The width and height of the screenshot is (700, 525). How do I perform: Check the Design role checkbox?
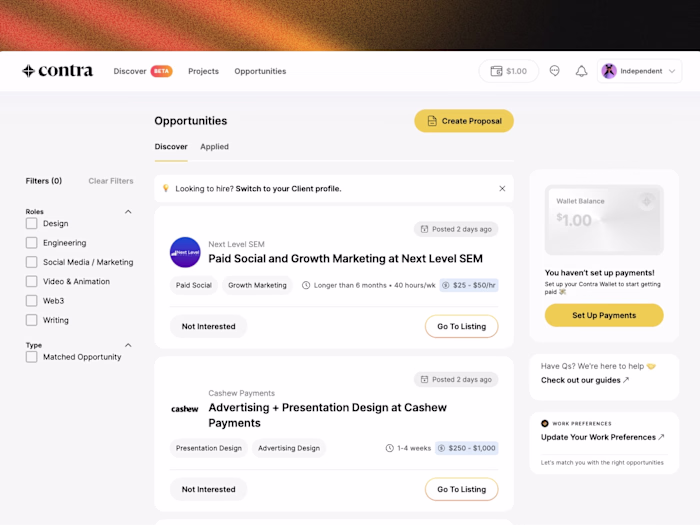coord(31,223)
